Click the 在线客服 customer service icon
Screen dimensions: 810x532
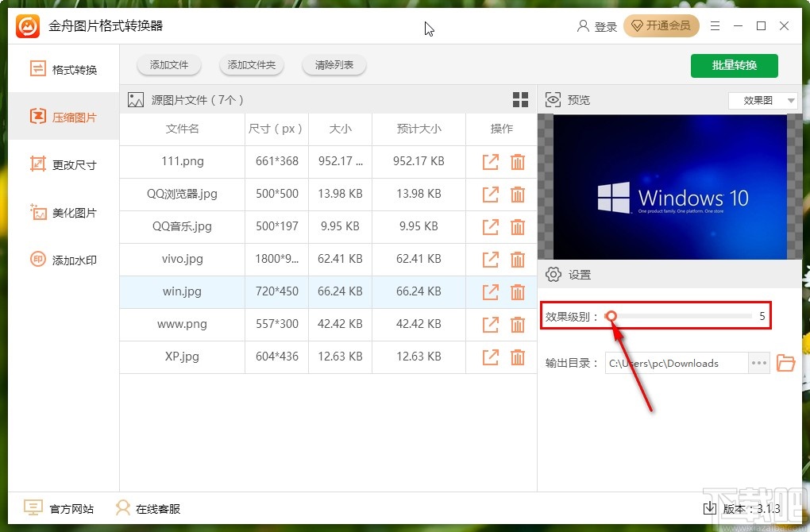coord(122,508)
